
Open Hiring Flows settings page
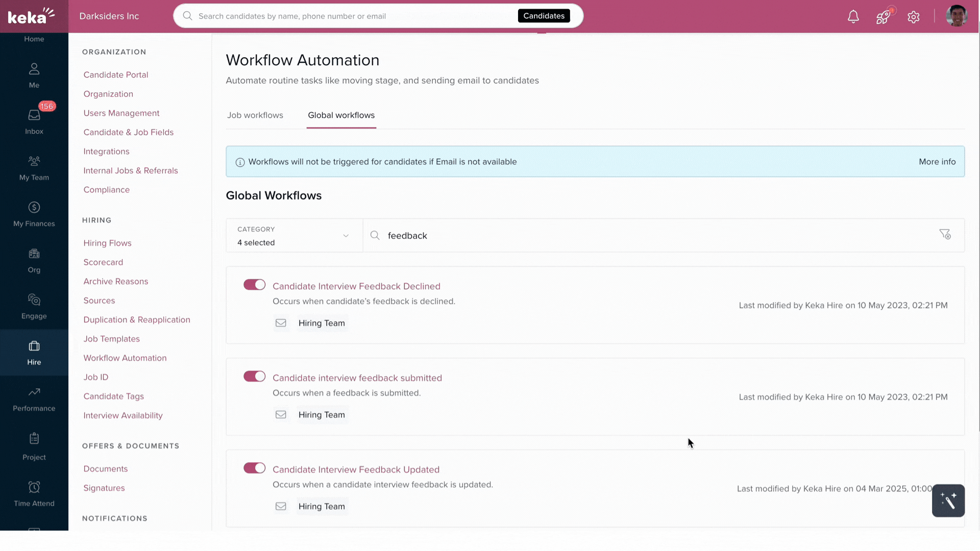[107, 243]
